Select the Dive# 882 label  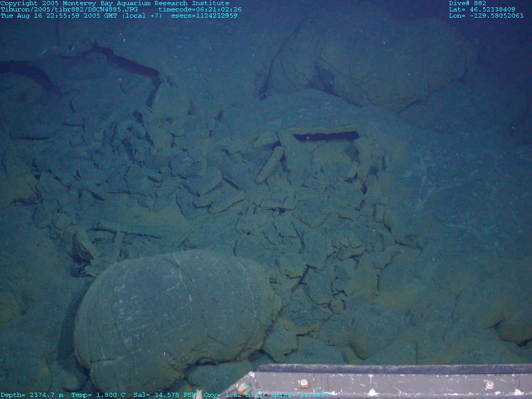coord(468,3)
